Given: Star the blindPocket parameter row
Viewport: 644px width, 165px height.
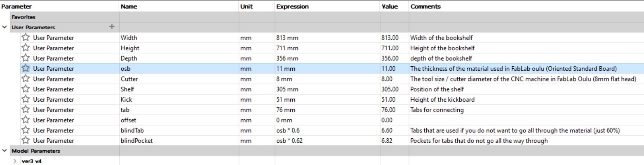Looking at the screenshot, I should [x=26, y=141].
